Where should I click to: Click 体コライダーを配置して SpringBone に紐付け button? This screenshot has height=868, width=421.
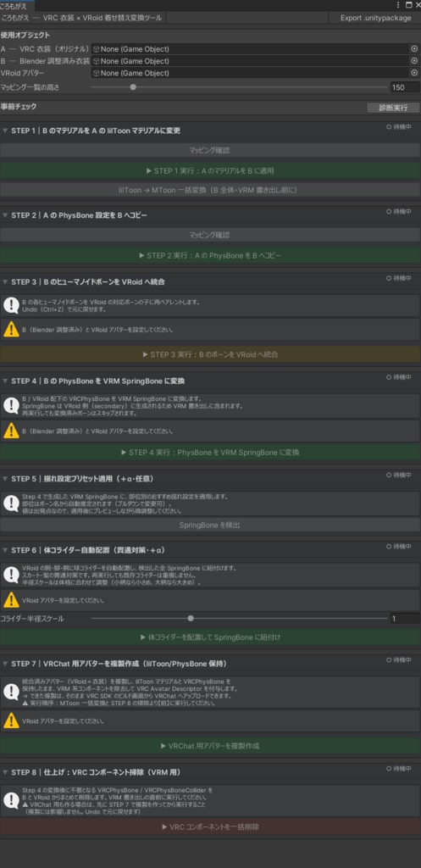pos(210,637)
